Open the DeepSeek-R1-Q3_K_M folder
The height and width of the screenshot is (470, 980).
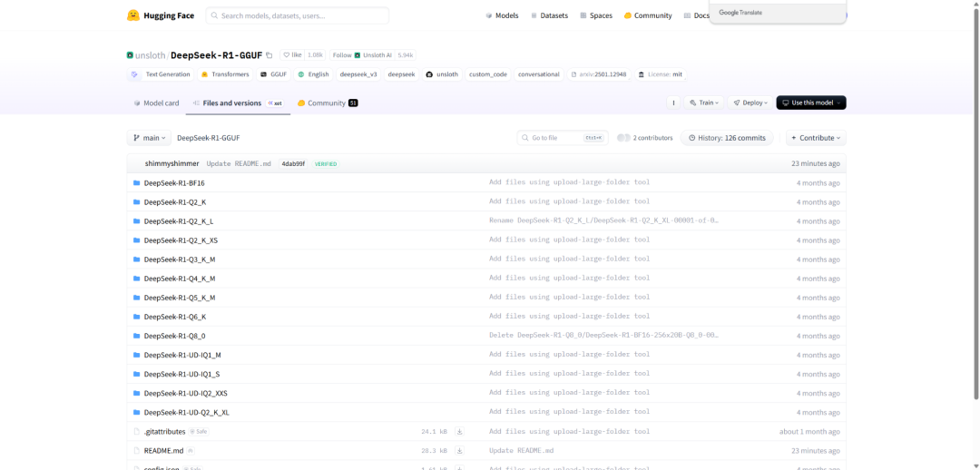tap(180, 259)
